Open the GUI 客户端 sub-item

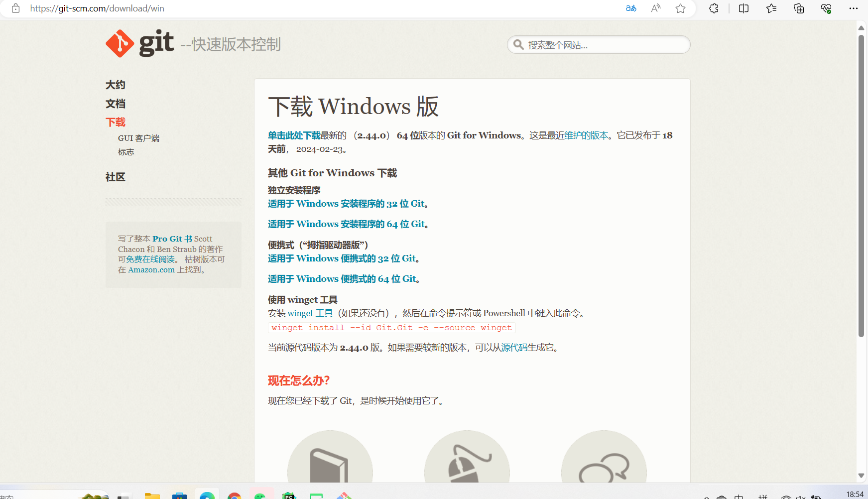click(x=138, y=138)
